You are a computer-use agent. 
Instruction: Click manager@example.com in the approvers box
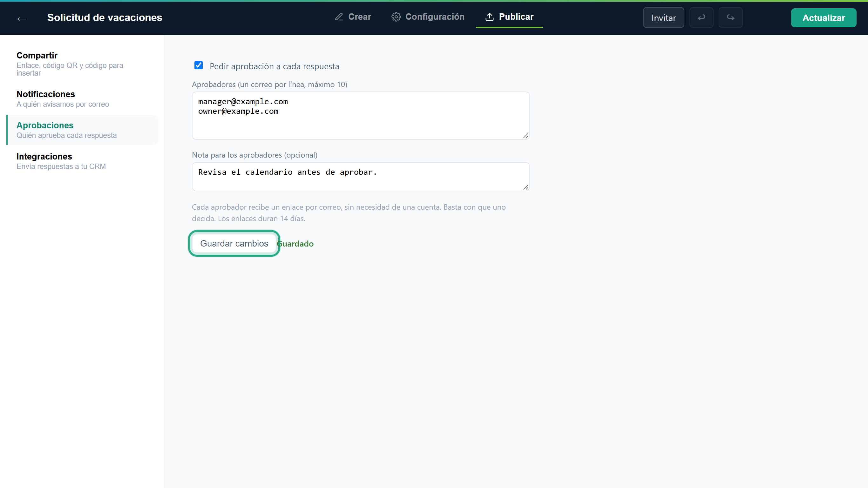243,101
